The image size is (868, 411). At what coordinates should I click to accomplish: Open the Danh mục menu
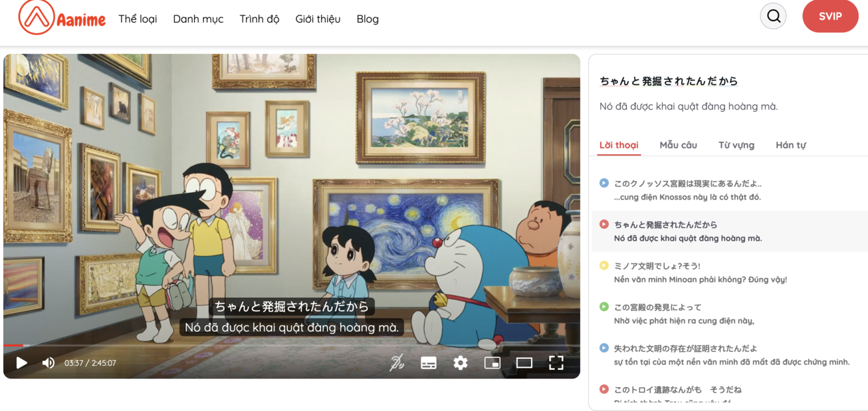(198, 19)
